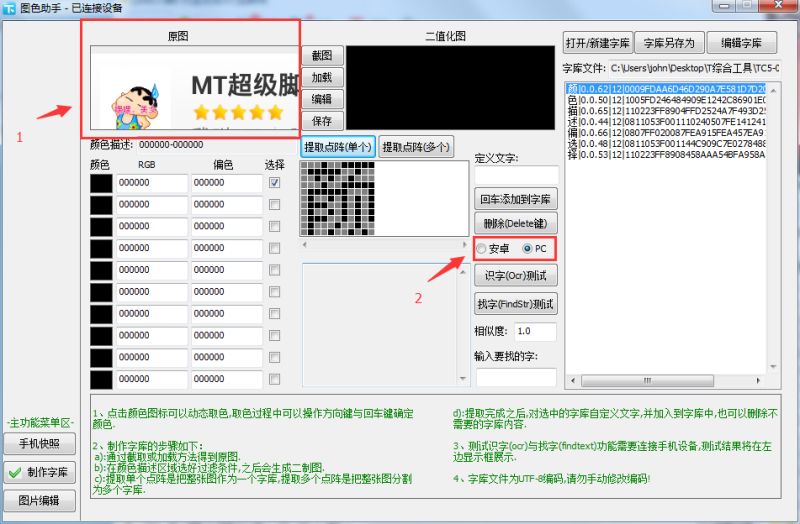Open 打开/新建字库
The height and width of the screenshot is (524, 800).
tap(597, 43)
